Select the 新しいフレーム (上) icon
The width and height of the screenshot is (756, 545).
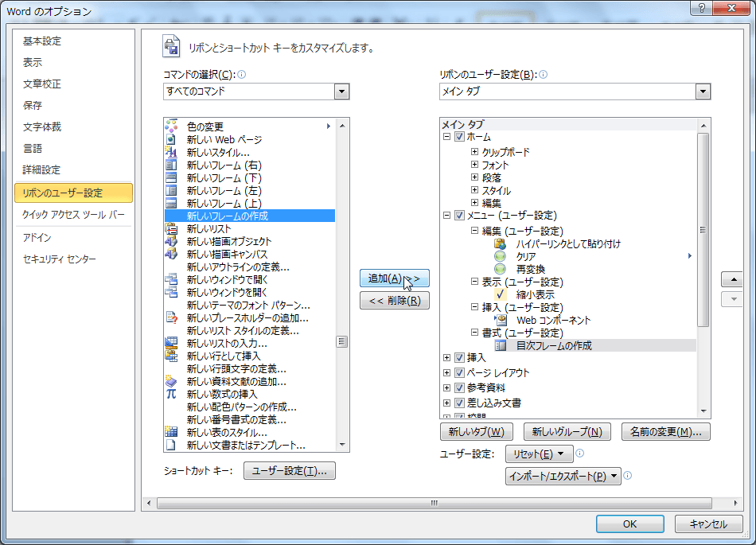pyautogui.click(x=171, y=203)
